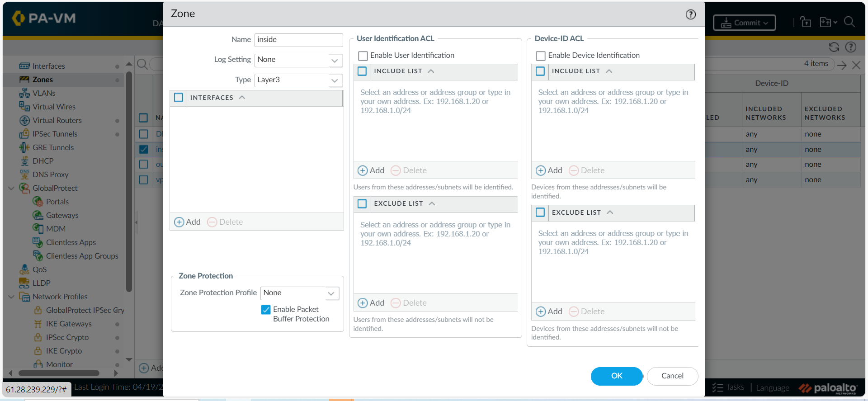Click the GRE Tunnels sidebar icon

pyautogui.click(x=24, y=147)
